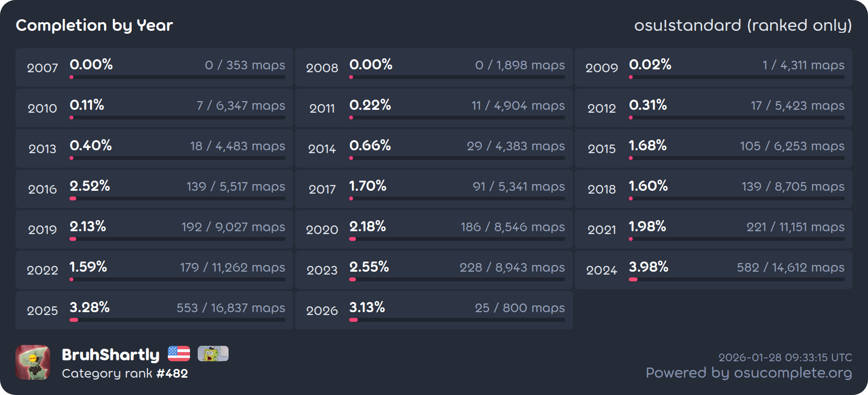Select the 2007 year label

pyautogui.click(x=42, y=68)
